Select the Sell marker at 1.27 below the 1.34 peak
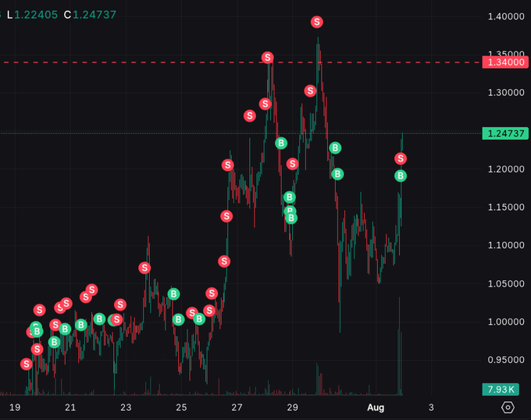The width and height of the screenshot is (531, 420). pos(250,116)
